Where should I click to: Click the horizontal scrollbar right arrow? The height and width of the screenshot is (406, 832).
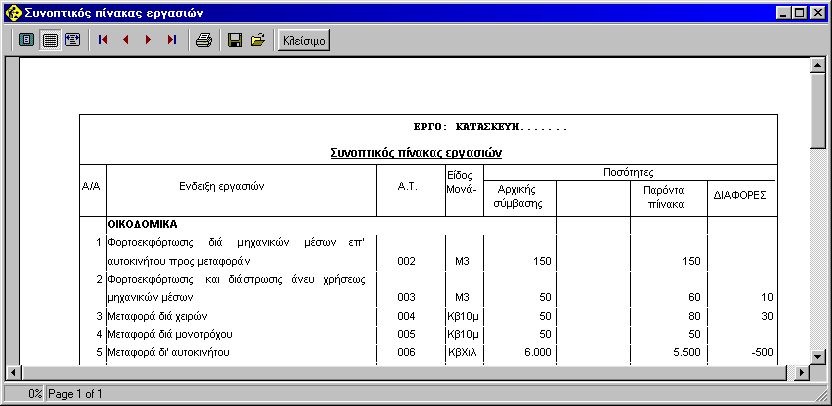[x=801, y=372]
